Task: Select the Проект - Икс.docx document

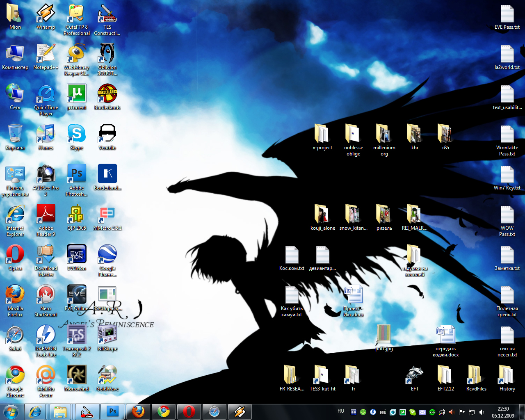Action: [354, 301]
